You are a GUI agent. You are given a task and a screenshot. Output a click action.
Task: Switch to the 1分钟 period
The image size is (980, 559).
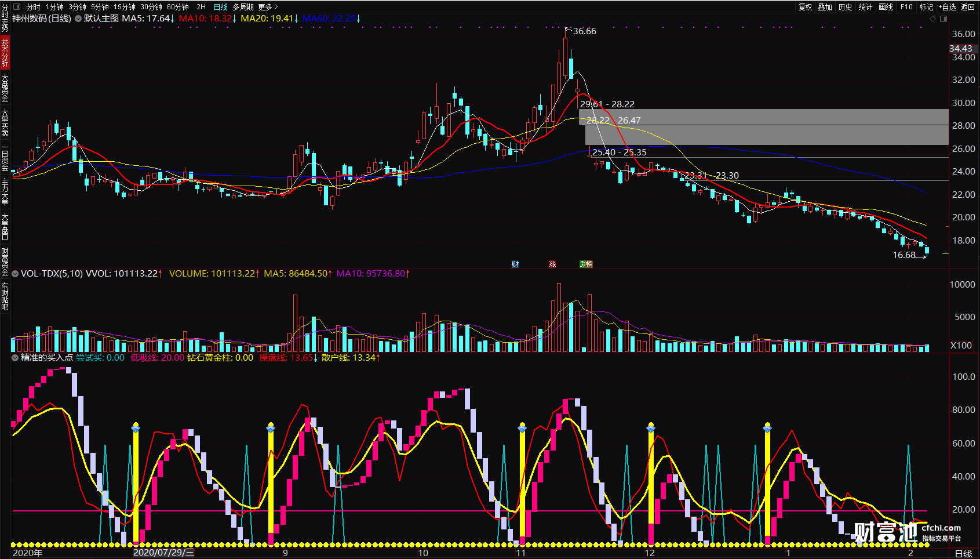coord(55,7)
